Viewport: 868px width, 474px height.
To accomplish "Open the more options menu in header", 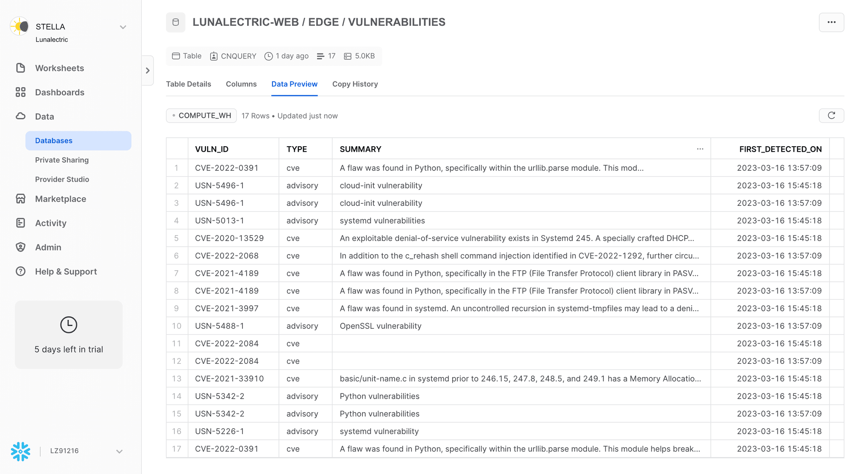I will [831, 22].
